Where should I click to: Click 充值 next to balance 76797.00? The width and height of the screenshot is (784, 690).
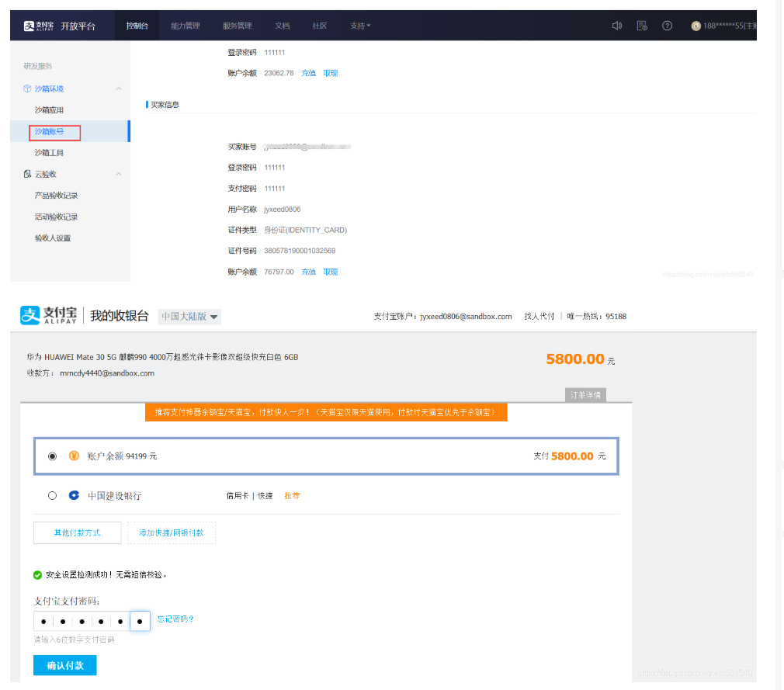coord(308,272)
